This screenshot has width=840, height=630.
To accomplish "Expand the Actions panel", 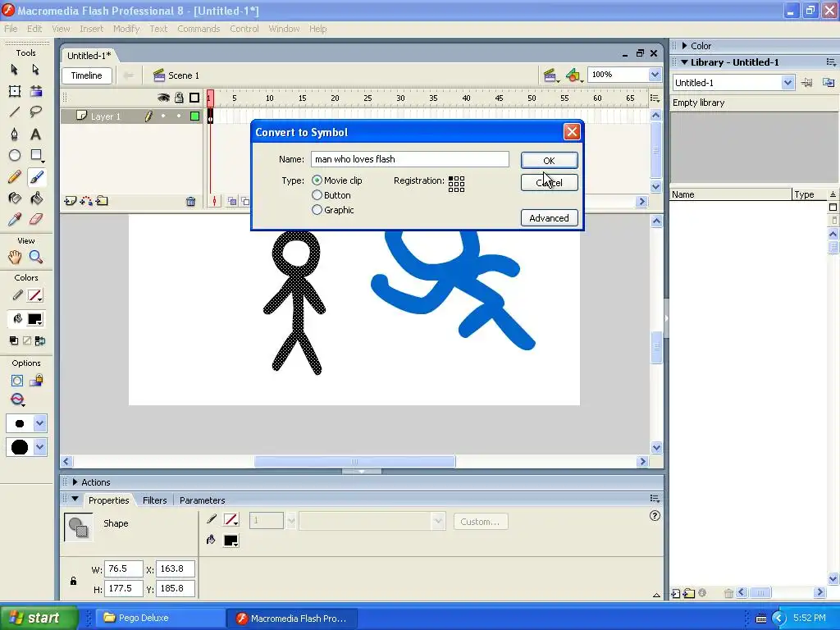I will (x=75, y=482).
